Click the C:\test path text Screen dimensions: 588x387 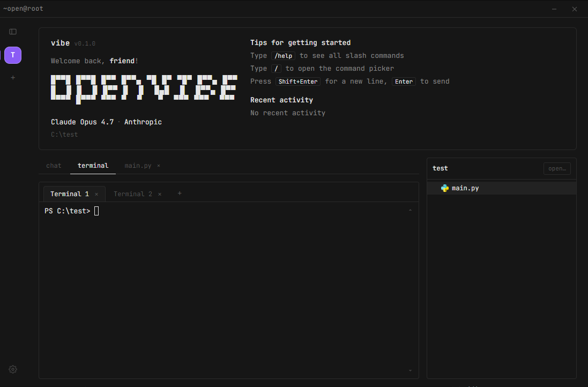64,135
